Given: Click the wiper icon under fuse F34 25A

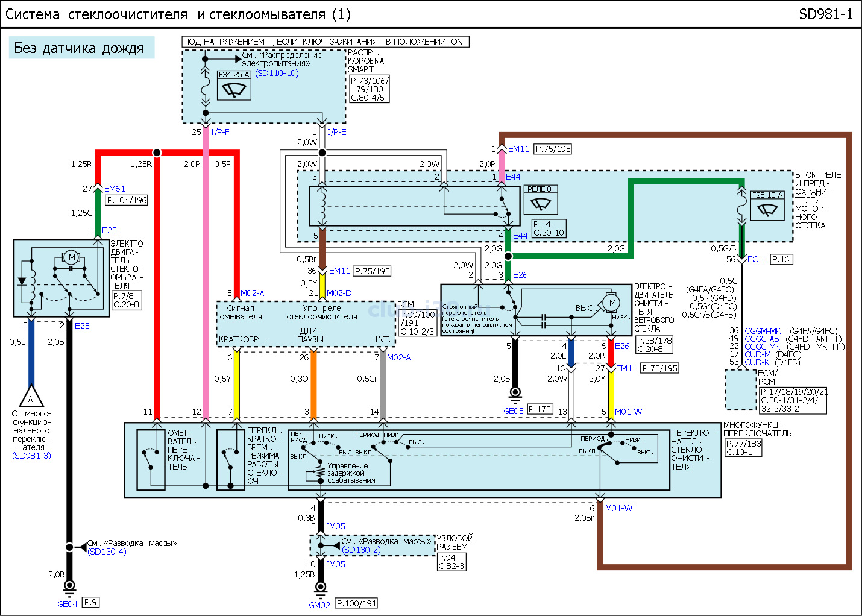Looking at the screenshot, I should tap(234, 89).
